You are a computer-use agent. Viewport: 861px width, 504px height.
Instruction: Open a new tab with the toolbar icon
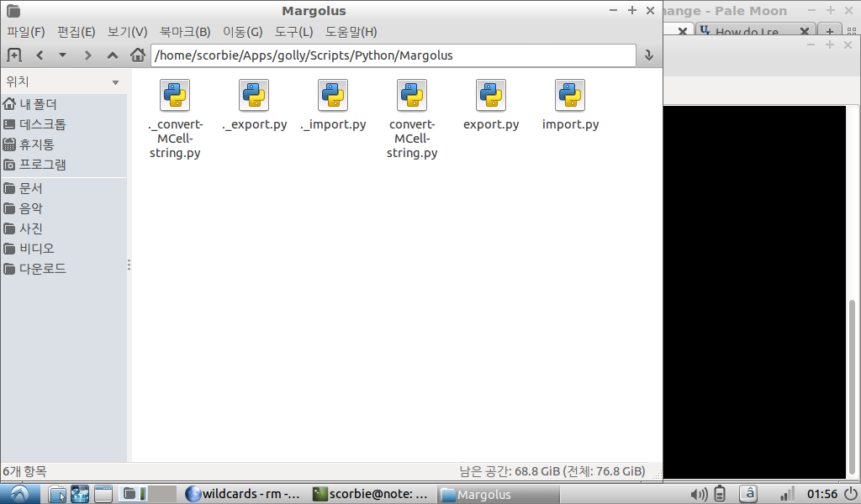(x=13, y=55)
